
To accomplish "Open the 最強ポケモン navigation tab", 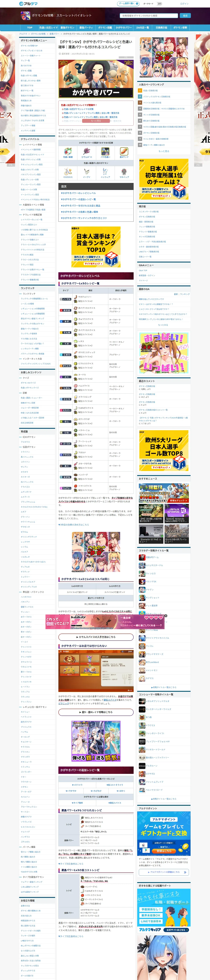I will pos(67,28).
